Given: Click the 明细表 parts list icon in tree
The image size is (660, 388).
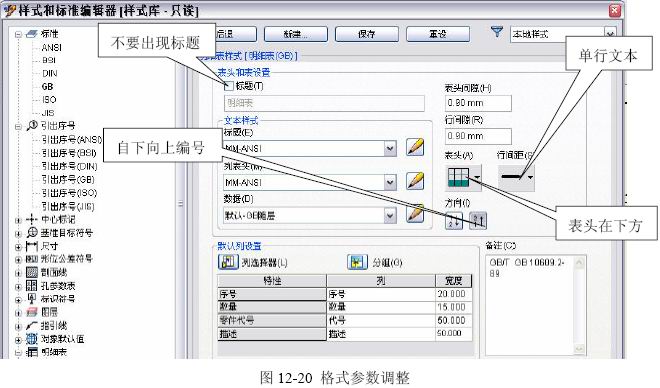Looking at the screenshot, I should point(32,352).
